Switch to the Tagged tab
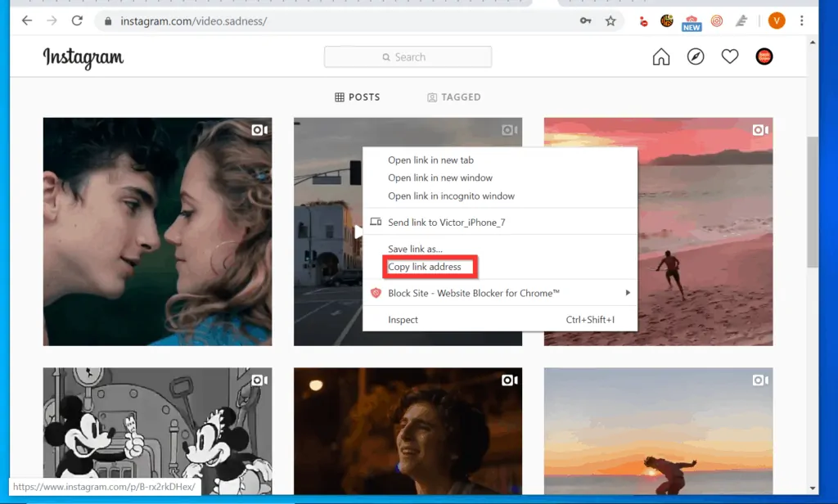The width and height of the screenshot is (838, 504). [454, 97]
